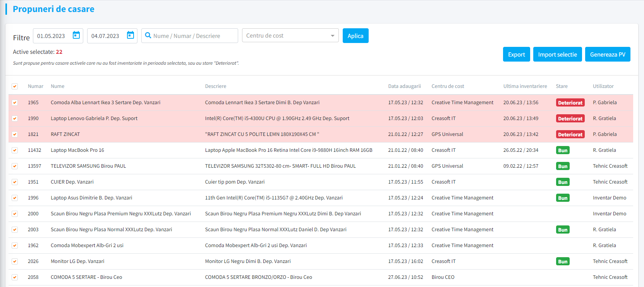Select name 'TELEVIZOR SAMSUNG Birou PAUL'
644x287 pixels.
[88, 166]
